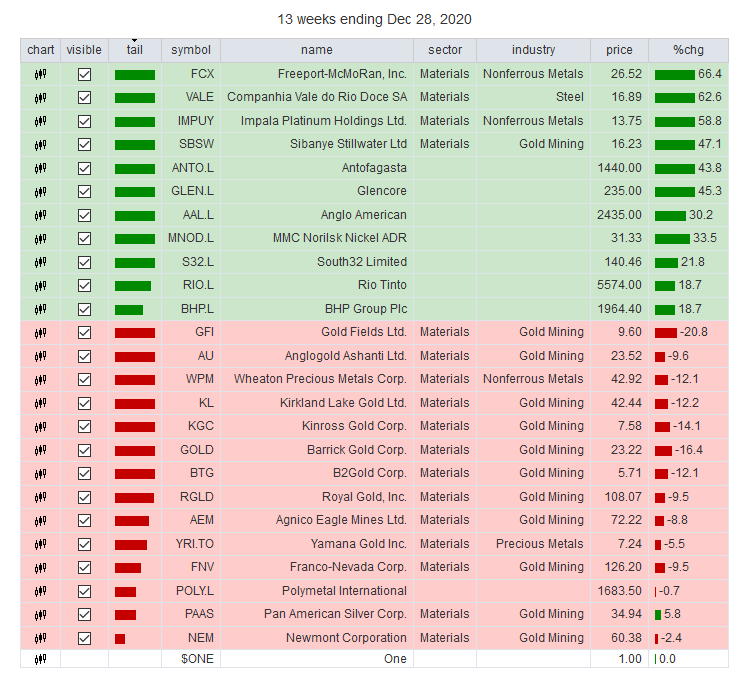Viewport: 756px width, 678px height.
Task: Open chart icon for Barrick Gold row
Action: coord(40,450)
